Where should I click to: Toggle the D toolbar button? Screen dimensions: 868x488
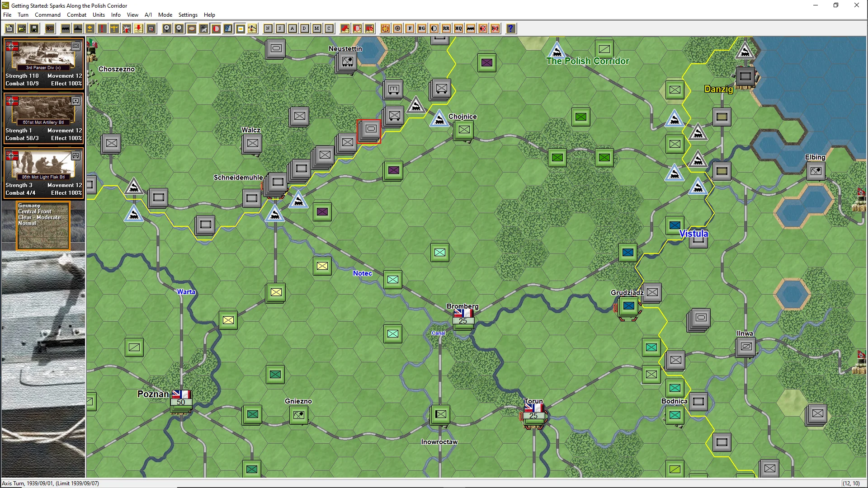tap(305, 28)
